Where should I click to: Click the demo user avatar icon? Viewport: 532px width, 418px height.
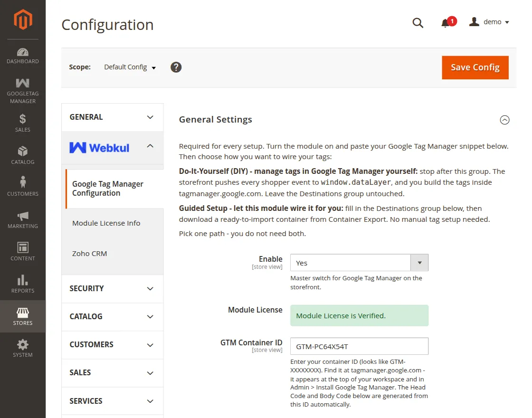(474, 22)
